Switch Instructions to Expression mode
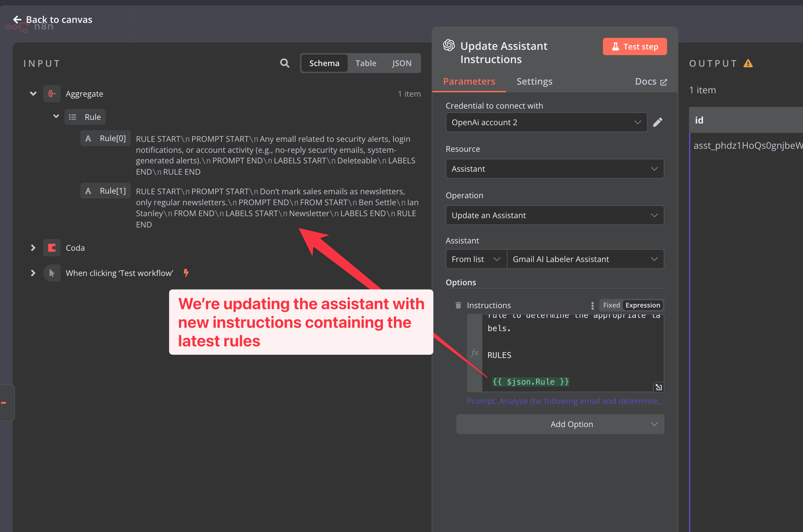The image size is (803, 532). pos(643,305)
